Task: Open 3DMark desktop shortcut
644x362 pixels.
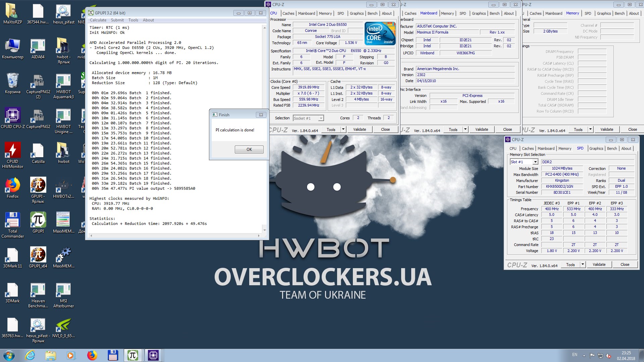Action: (12, 292)
